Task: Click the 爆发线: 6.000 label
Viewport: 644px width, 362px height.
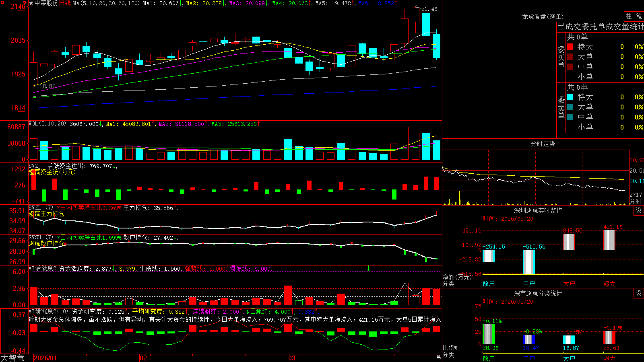Action: 250,269
